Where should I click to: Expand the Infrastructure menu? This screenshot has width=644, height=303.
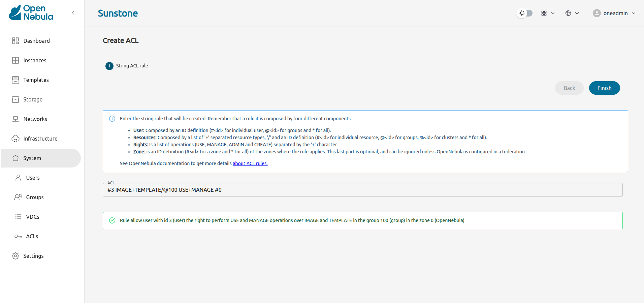[41, 139]
